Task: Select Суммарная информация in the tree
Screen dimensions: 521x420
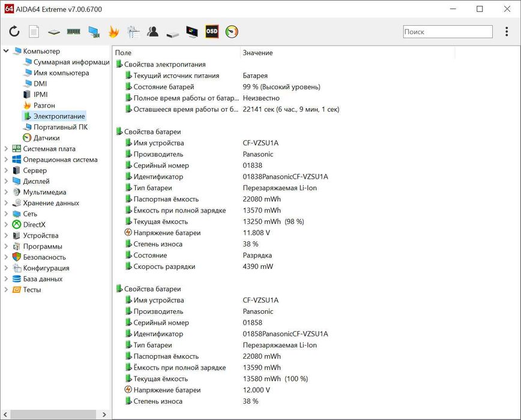Action: [x=67, y=62]
